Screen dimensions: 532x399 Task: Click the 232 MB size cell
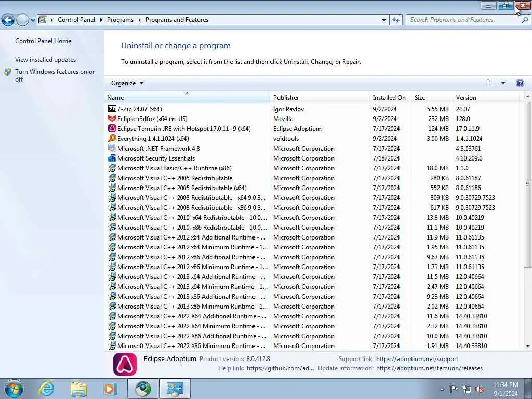pos(438,119)
